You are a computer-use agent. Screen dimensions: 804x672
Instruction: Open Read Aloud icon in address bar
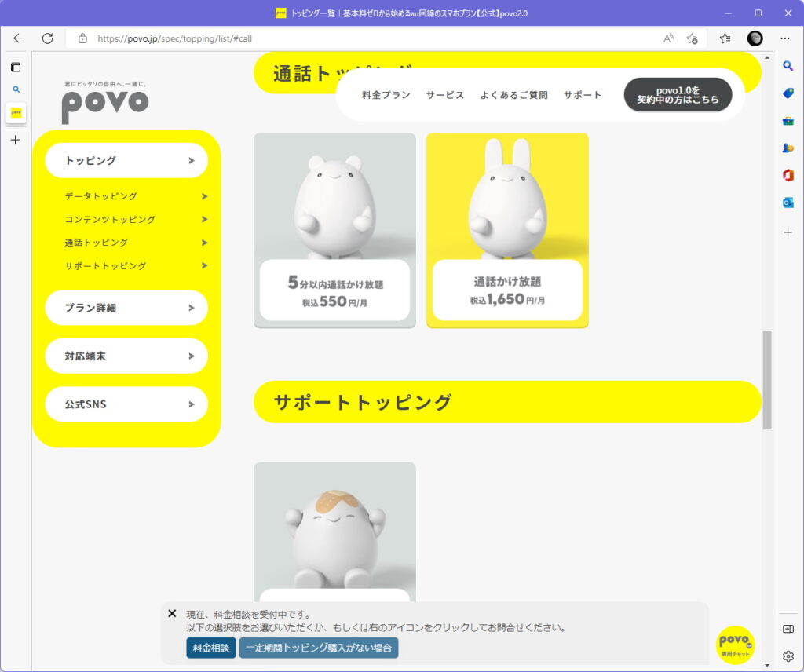pos(668,38)
